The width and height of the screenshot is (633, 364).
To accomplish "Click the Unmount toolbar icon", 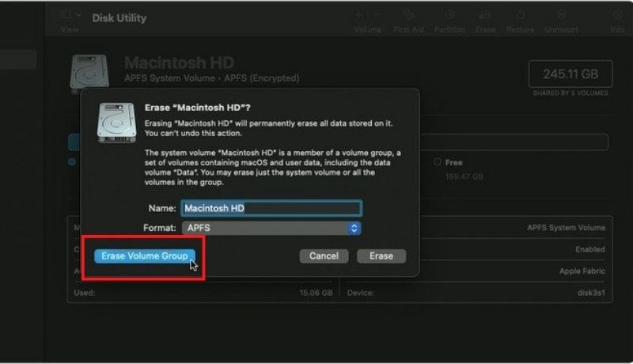I will coord(561,15).
